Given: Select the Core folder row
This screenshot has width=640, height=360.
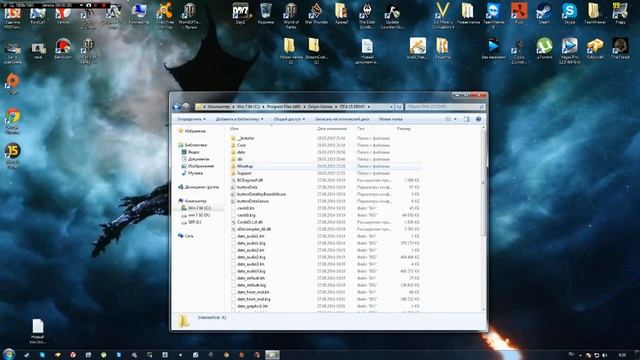Looking at the screenshot, I should pos(324,145).
